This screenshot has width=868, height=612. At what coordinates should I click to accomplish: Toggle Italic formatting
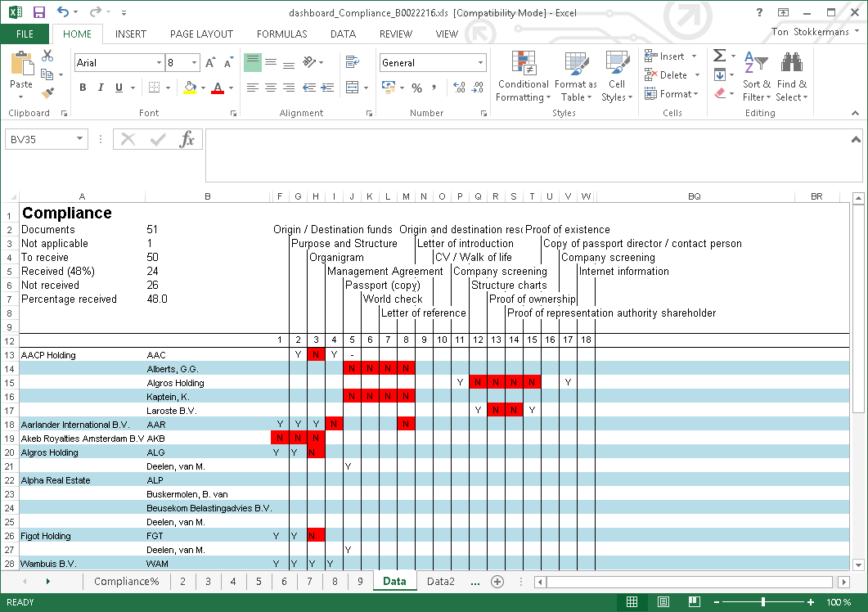coord(101,88)
